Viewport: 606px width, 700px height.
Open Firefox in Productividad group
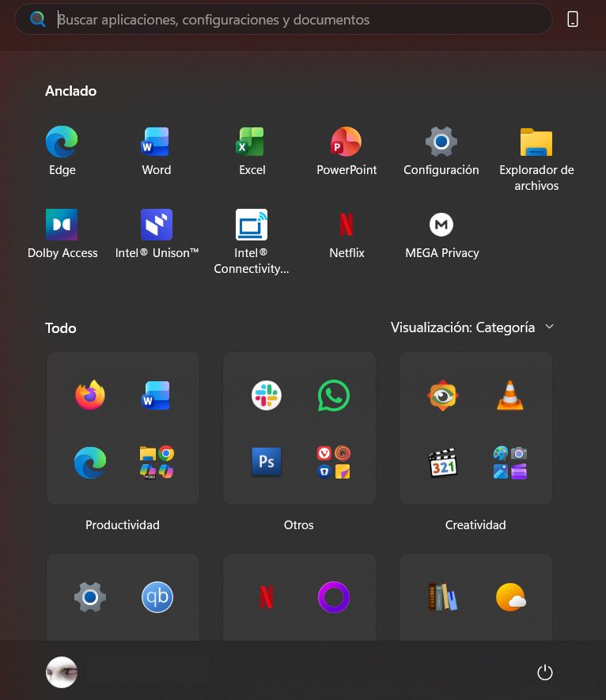89,395
